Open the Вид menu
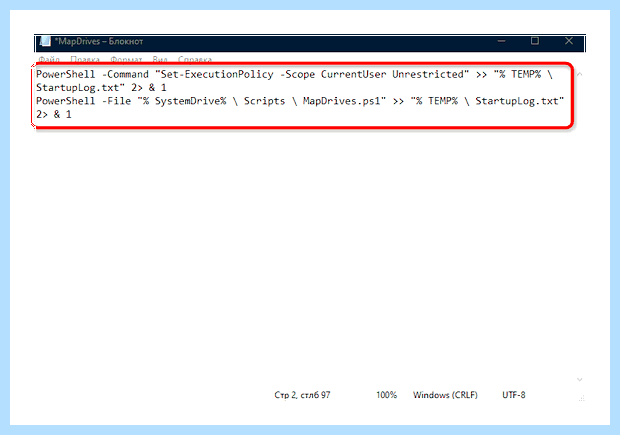The width and height of the screenshot is (620, 435). 160,60
